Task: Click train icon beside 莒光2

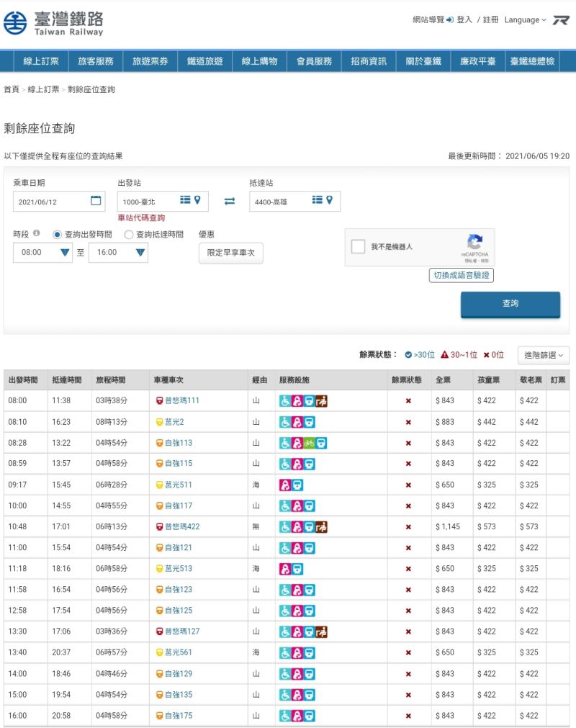Action: click(159, 422)
